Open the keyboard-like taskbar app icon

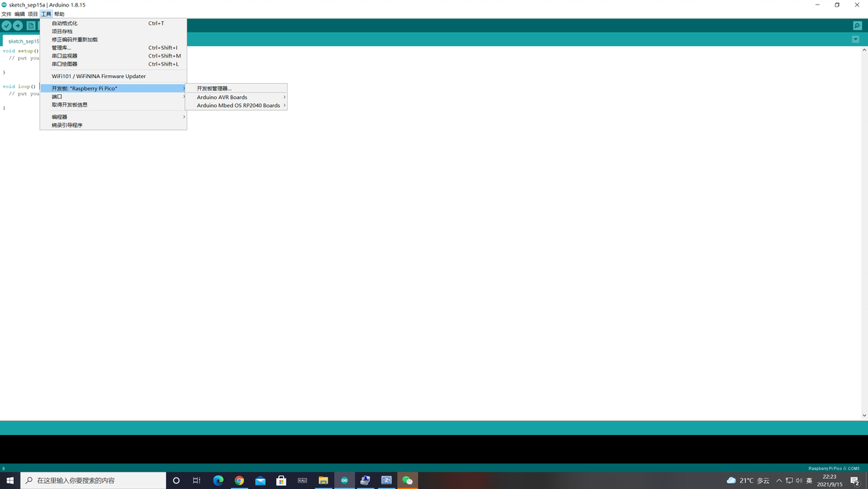pos(302,480)
